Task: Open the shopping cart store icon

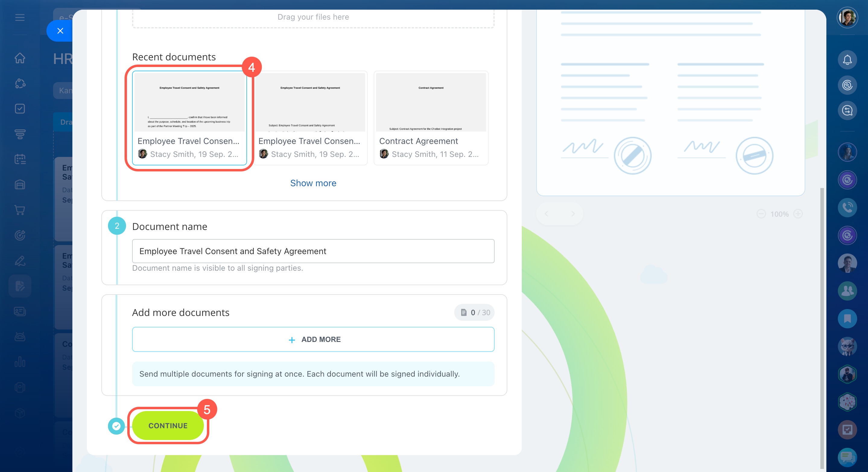Action: click(20, 210)
